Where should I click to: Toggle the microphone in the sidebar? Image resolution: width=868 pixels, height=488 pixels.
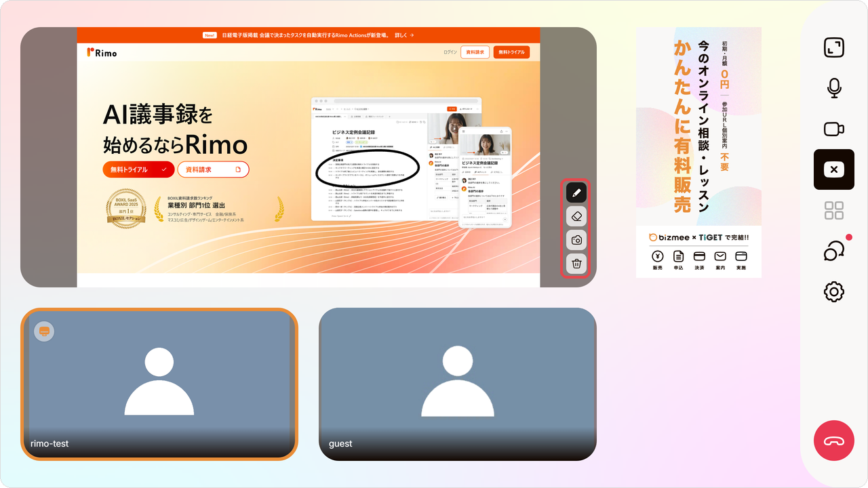coord(834,88)
